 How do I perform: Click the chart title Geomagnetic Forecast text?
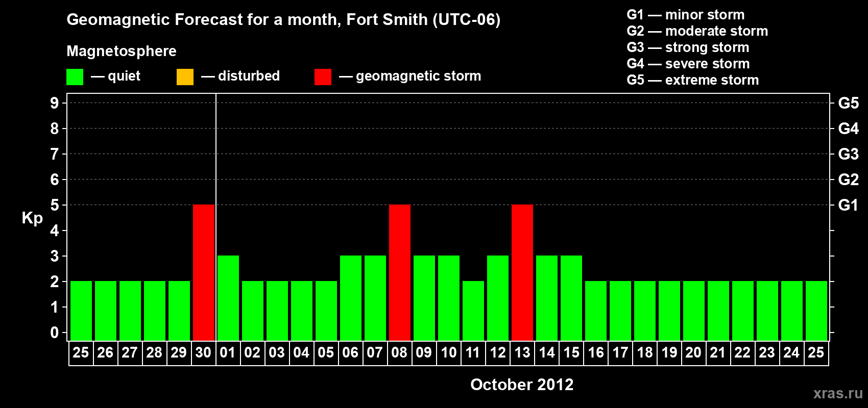coord(283,20)
